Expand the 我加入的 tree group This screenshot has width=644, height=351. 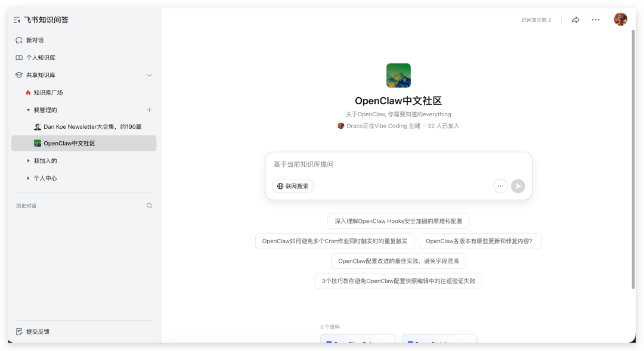[x=28, y=161]
